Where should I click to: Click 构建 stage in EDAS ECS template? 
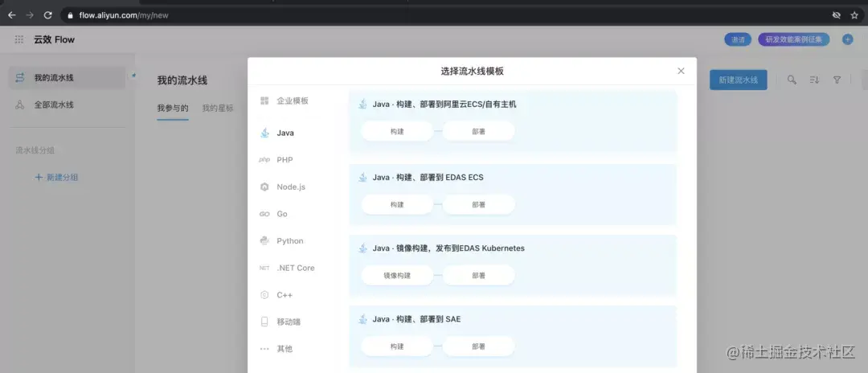tap(397, 205)
